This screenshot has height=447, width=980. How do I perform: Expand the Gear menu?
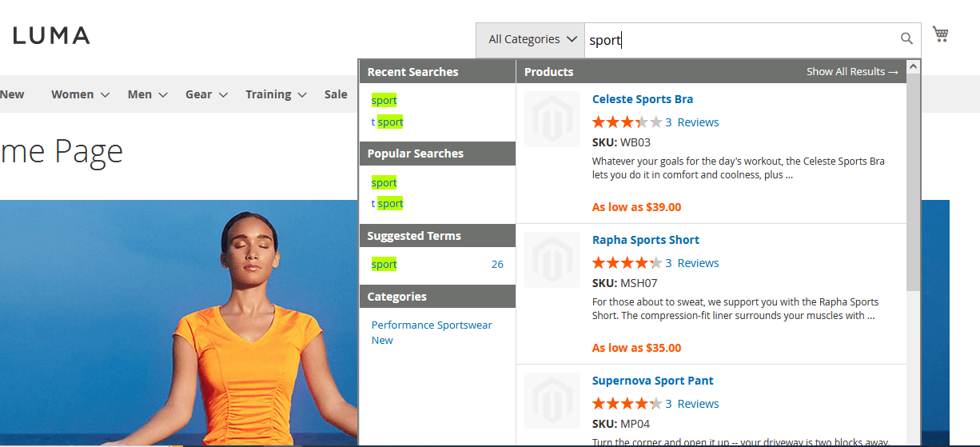click(x=206, y=94)
